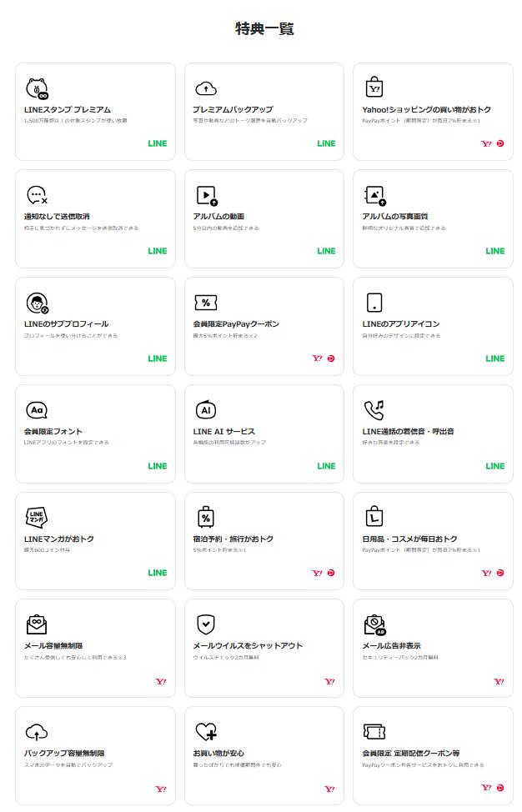The width and height of the screenshot is (522, 812).
Task: Click the LINE通話 phone with music note icon
Action: 374,409
